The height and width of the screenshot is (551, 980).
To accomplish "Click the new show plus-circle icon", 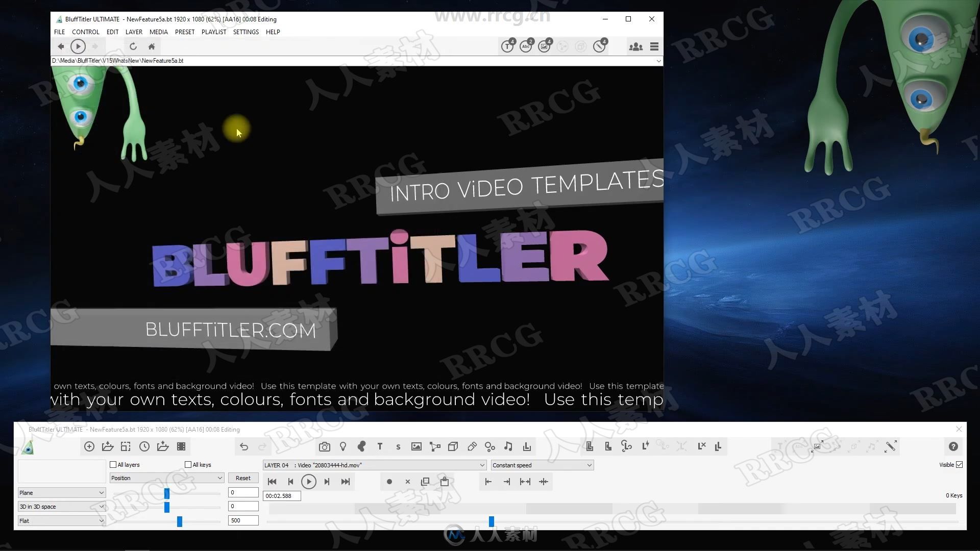I will tap(89, 447).
